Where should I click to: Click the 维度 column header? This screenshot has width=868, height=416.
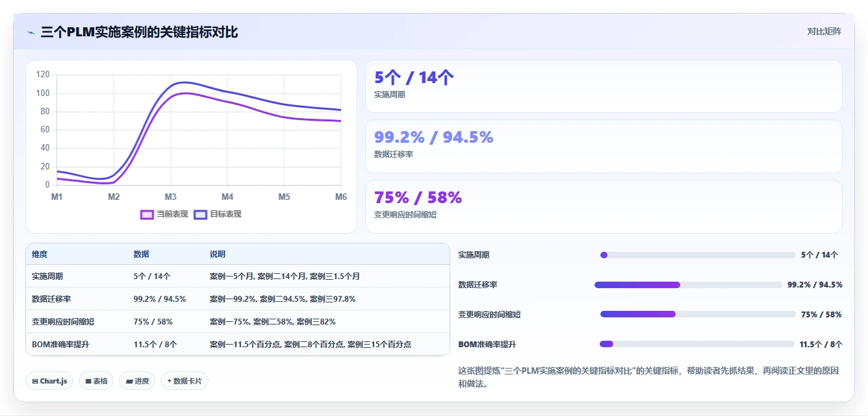point(40,254)
